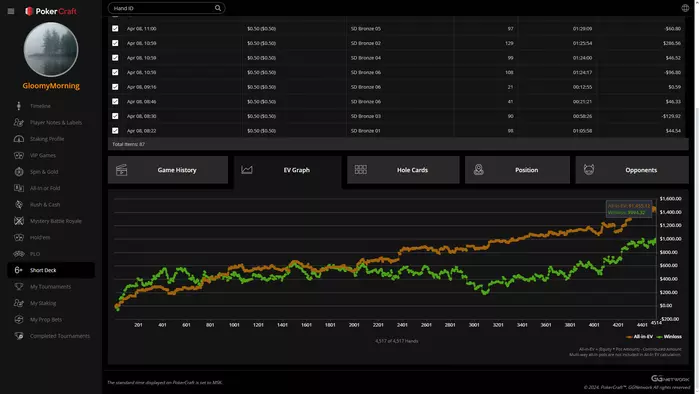Open My Tournaments
Screen dimensions: 700x394
[51, 286]
